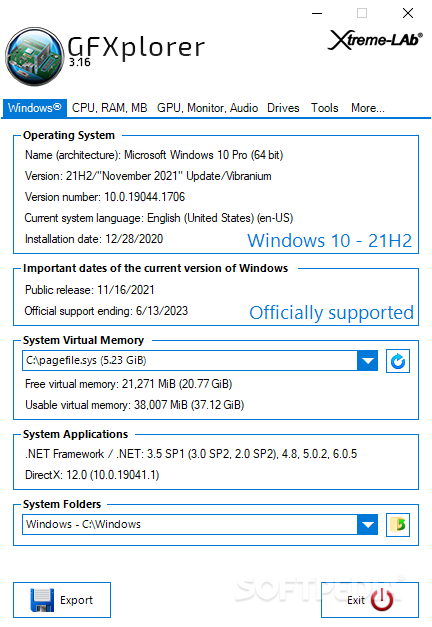This screenshot has height=627, width=432.
Task: Click the System Applications heading
Action: pos(75,434)
